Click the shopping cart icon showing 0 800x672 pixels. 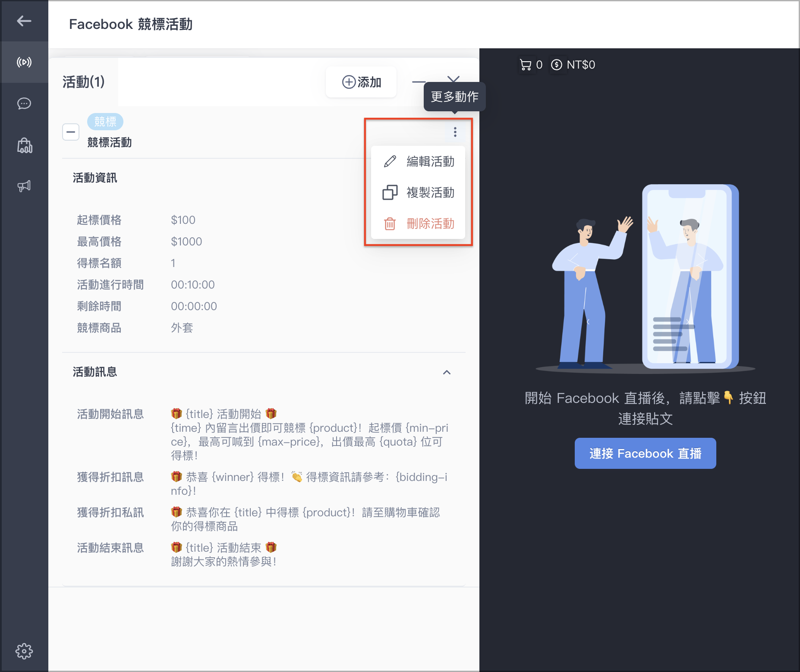point(526,65)
